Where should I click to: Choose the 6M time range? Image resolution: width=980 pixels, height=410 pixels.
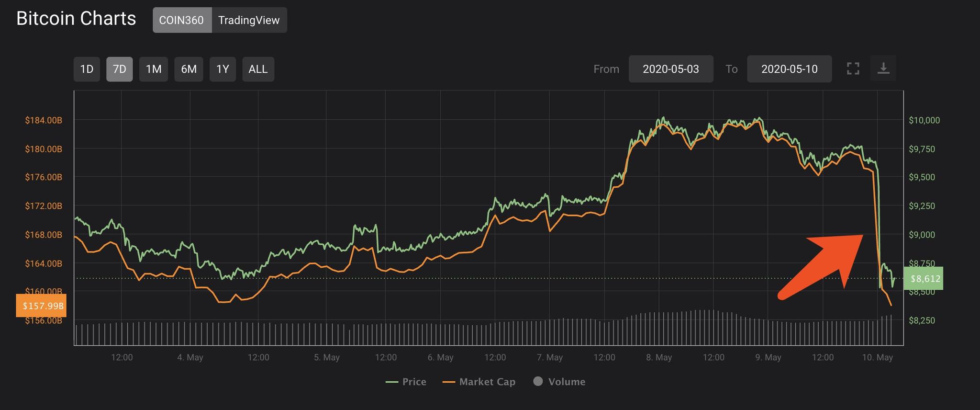(x=189, y=69)
